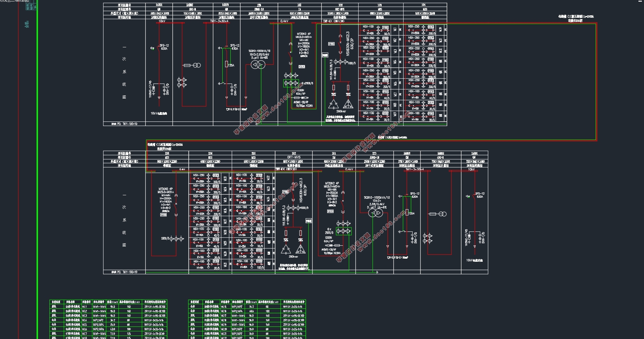Click the cabinet number 203 header cell
The height and width of the screenshot is (339, 644).
click(253, 153)
